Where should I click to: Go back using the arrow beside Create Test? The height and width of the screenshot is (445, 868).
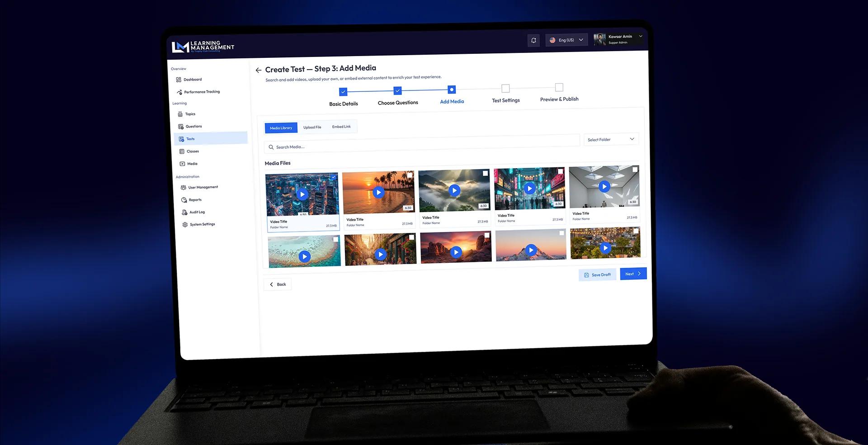259,70
